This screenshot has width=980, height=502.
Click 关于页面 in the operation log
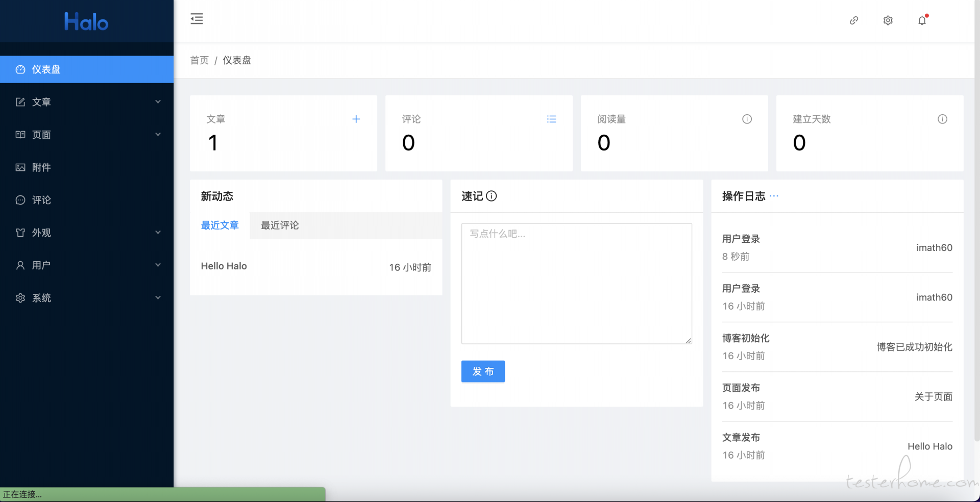click(x=934, y=396)
